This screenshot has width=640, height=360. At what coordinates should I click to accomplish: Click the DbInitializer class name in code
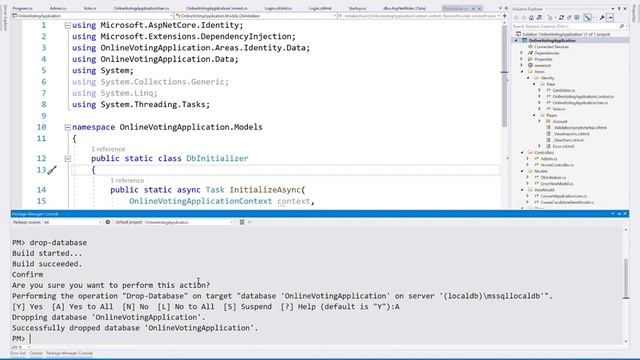(x=217, y=159)
